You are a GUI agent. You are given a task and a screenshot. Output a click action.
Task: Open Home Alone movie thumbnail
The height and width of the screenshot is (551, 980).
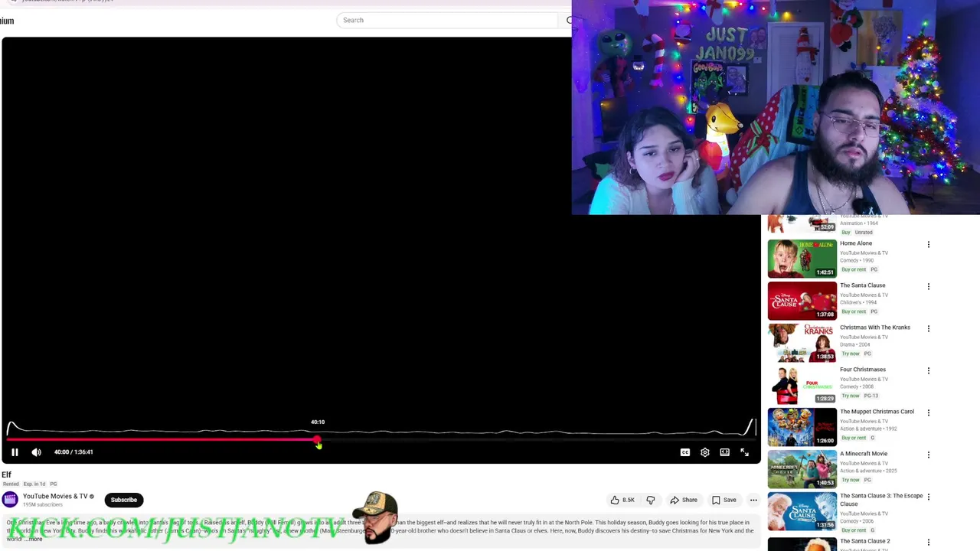tap(802, 259)
